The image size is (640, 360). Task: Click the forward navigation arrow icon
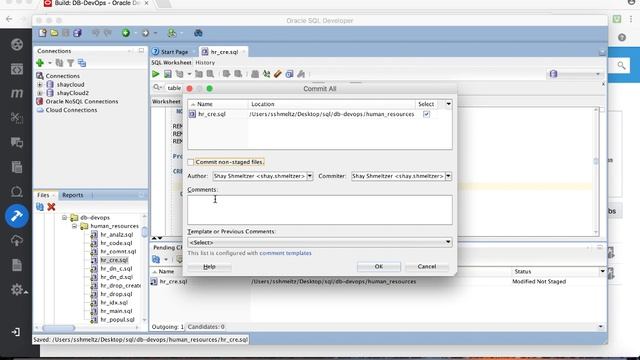coord(145,33)
